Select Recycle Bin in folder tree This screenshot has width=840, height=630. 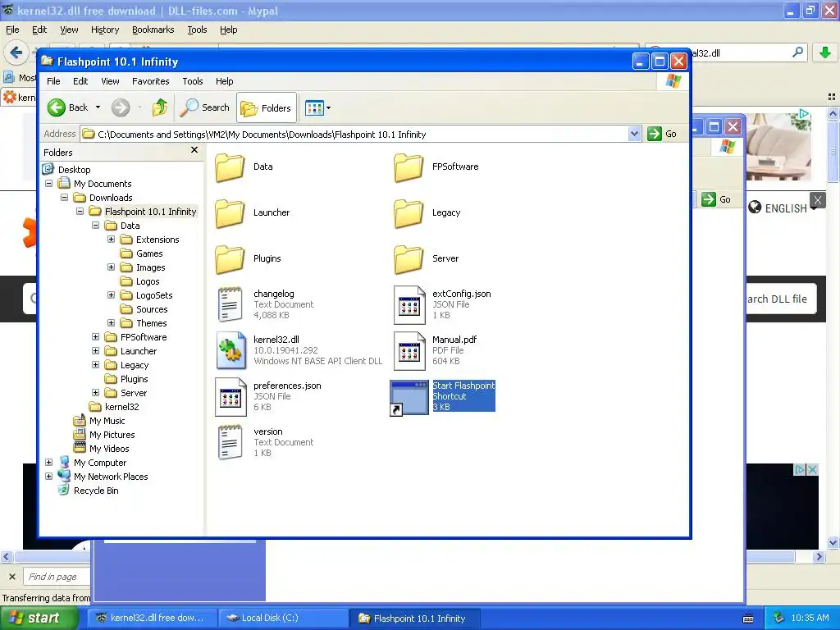[x=88, y=491]
